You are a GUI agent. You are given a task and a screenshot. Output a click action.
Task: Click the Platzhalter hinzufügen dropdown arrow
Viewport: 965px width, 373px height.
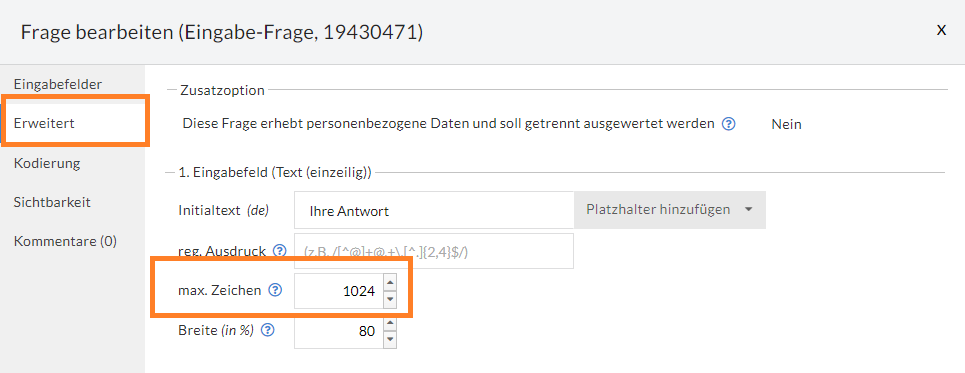pos(748,210)
